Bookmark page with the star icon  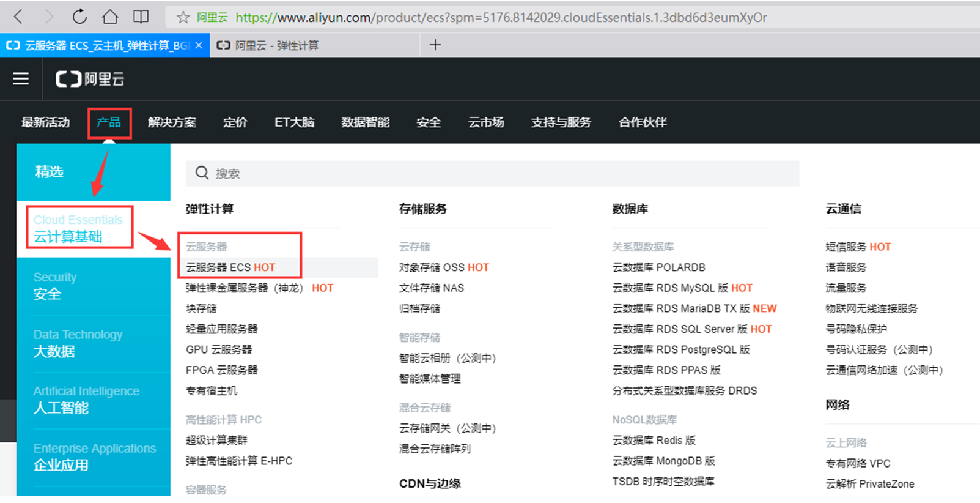point(183,17)
